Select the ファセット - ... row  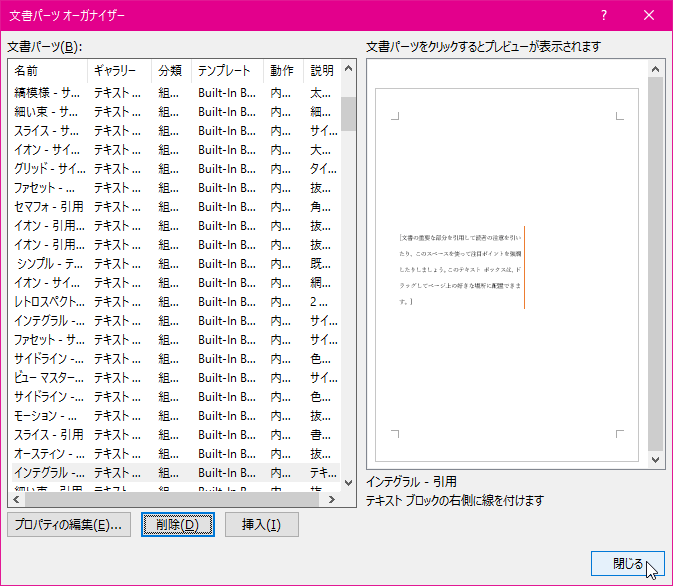pyautogui.click(x=176, y=188)
